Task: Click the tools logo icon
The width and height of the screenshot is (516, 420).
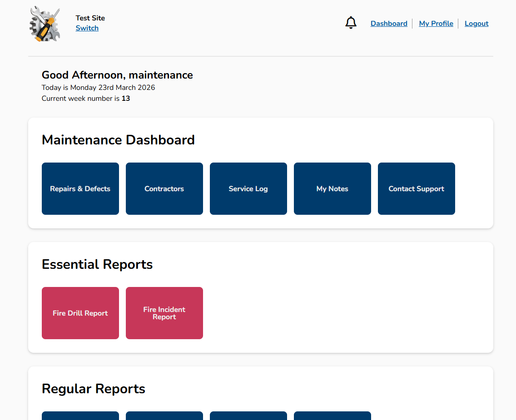Action: click(44, 23)
